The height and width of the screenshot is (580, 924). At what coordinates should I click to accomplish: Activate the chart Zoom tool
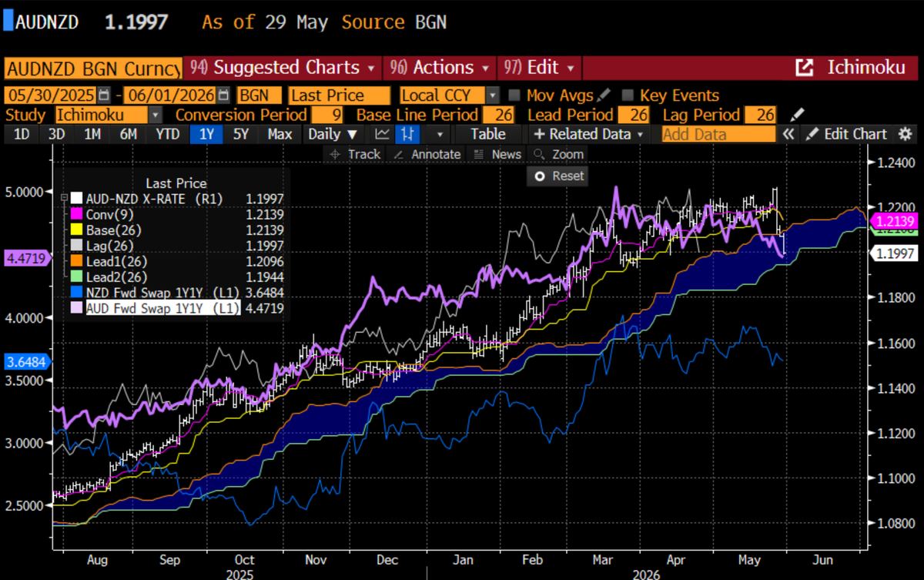(x=560, y=154)
